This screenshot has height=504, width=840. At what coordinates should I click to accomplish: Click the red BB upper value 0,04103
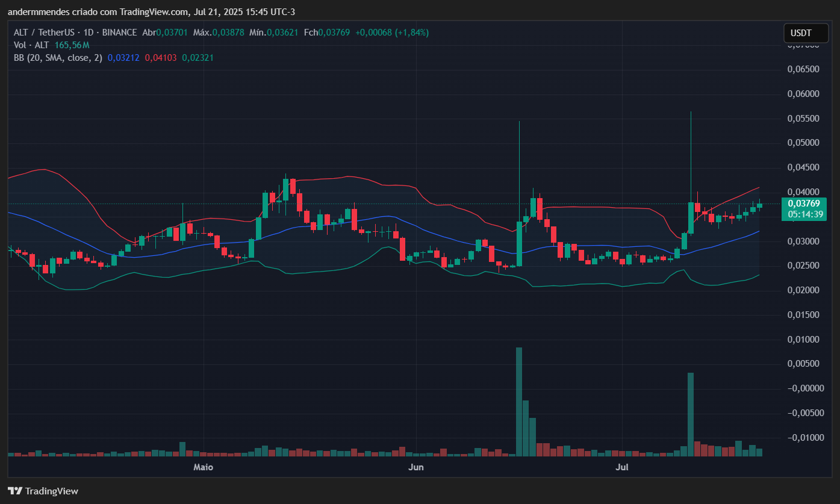[x=161, y=58]
